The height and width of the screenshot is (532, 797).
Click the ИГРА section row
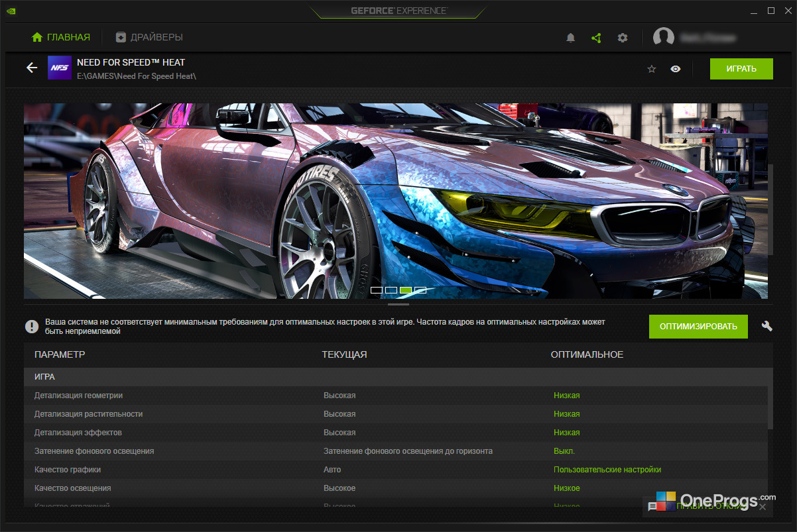click(x=396, y=376)
